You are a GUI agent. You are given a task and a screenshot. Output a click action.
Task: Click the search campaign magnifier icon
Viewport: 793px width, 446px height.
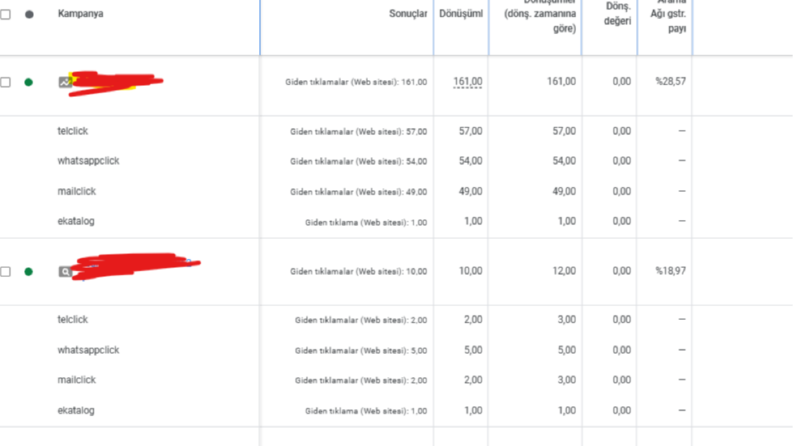(65, 272)
